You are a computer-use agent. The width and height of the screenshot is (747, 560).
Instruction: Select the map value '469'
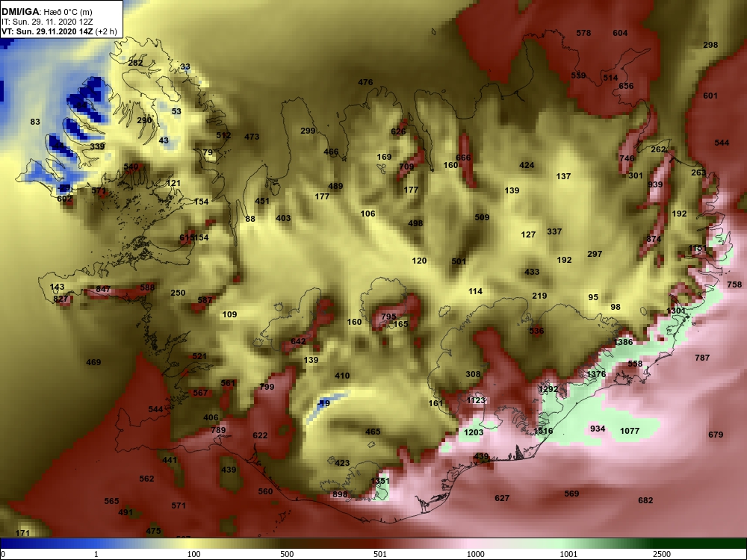(x=93, y=362)
